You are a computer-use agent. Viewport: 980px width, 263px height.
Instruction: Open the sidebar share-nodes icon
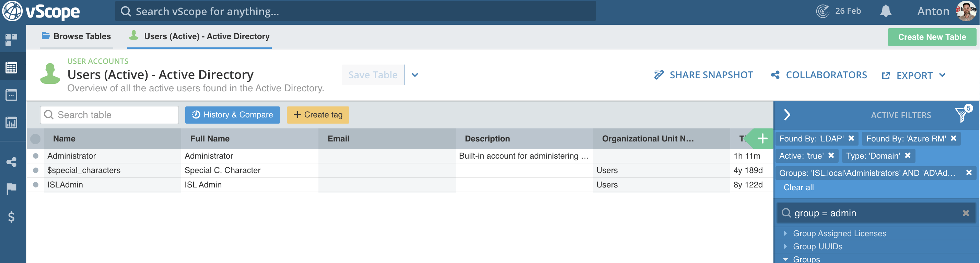pos(11,162)
